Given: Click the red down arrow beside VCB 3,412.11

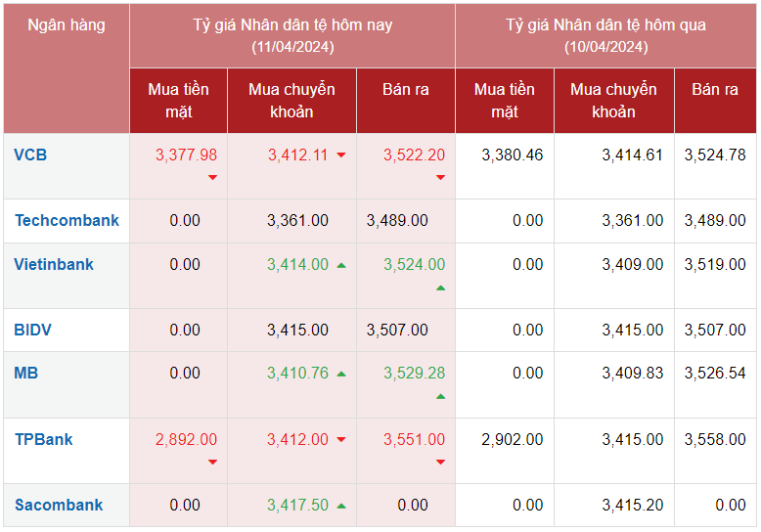Looking at the screenshot, I should 340,155.
